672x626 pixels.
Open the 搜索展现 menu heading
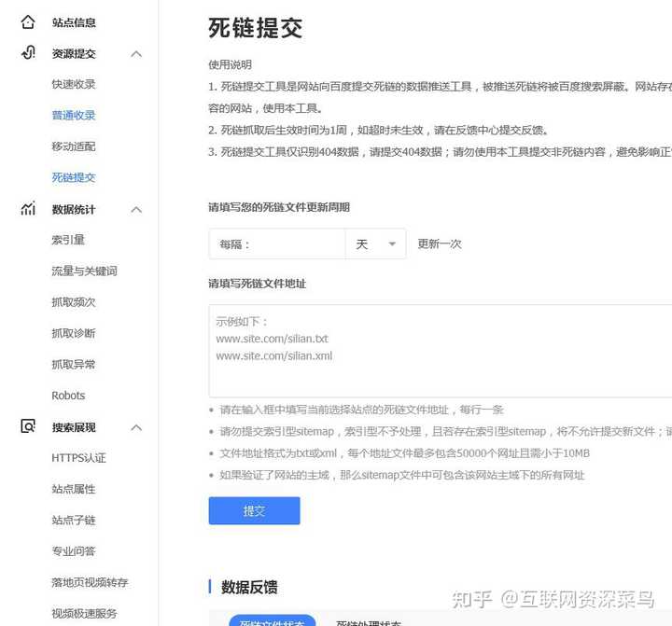[74, 427]
